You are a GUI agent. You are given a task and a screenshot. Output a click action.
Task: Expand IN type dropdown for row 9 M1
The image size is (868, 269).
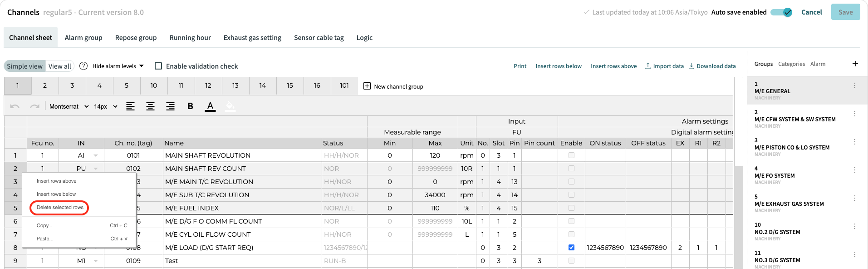(96, 261)
